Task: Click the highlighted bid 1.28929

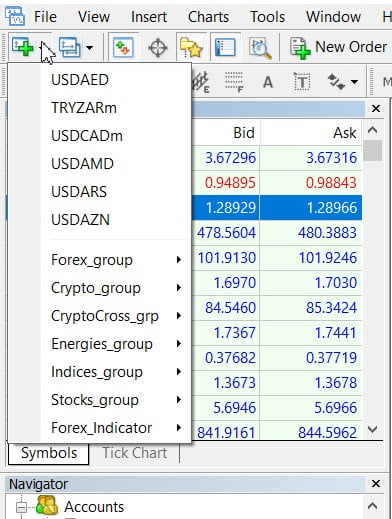Action: (230, 208)
